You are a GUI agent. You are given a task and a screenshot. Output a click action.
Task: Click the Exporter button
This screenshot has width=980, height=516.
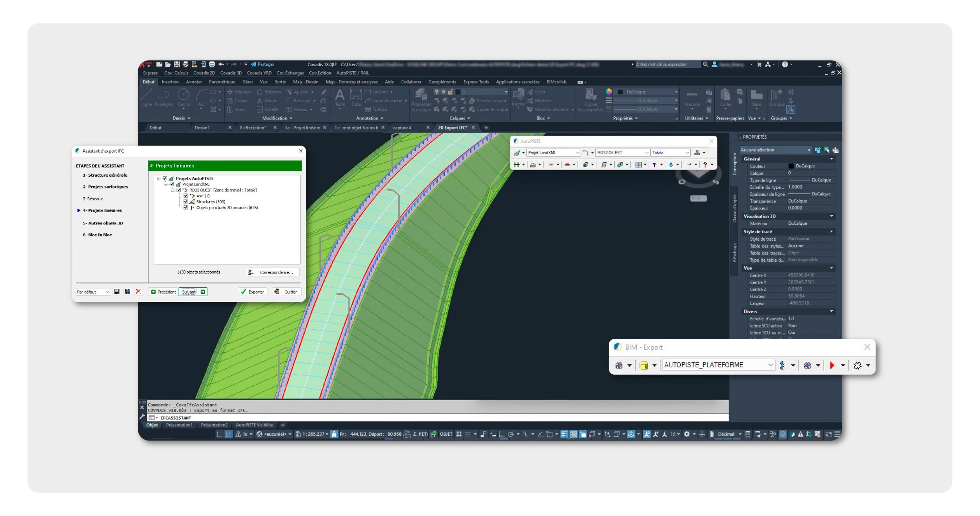point(252,292)
